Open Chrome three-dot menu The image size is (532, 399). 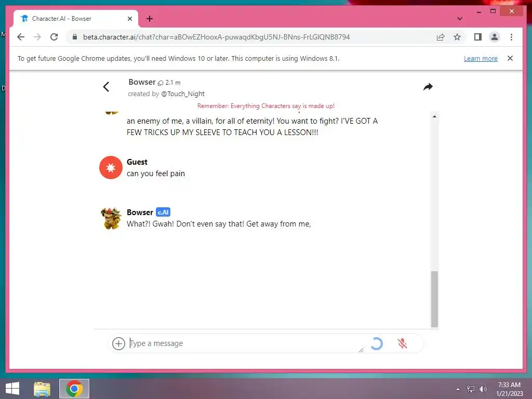pyautogui.click(x=511, y=37)
